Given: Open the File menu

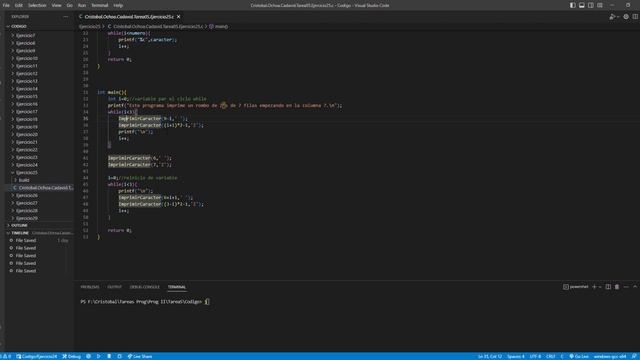Looking at the screenshot, I should 6,5.
